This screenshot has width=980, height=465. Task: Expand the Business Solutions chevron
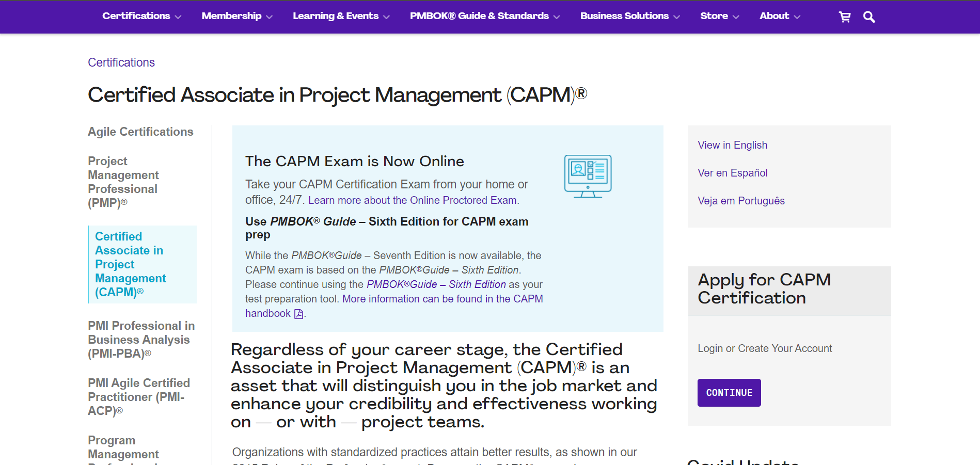676,17
